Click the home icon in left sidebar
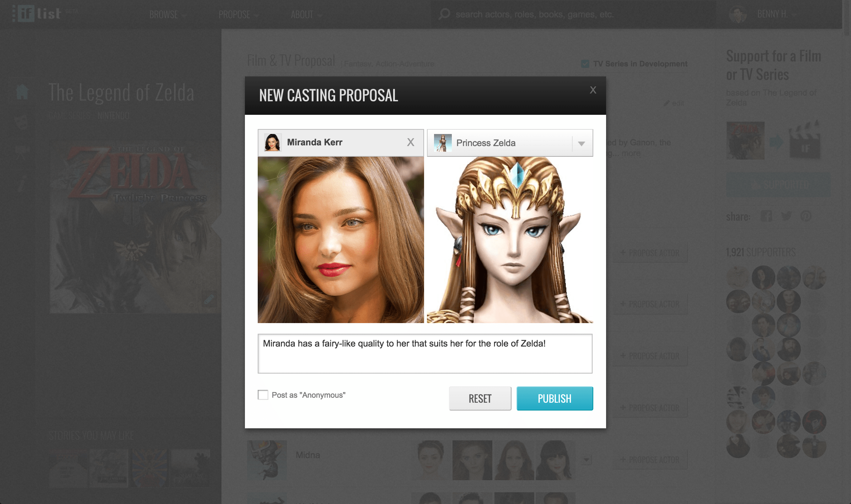Screen dimensions: 851x504 pyautogui.click(x=22, y=92)
